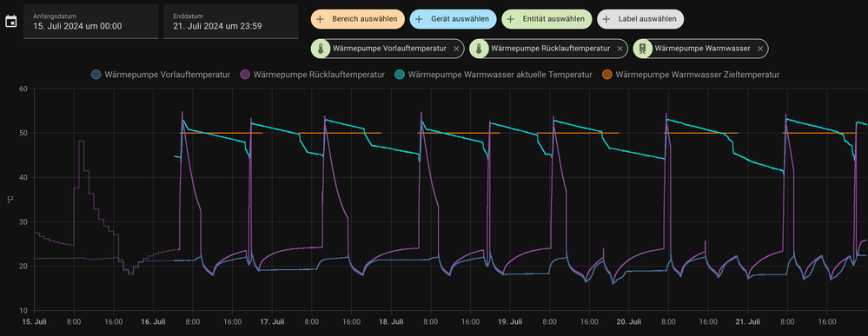Click thermometer icon on Vorlauftemperatur chip
The height and width of the screenshot is (336, 868).
click(x=321, y=49)
